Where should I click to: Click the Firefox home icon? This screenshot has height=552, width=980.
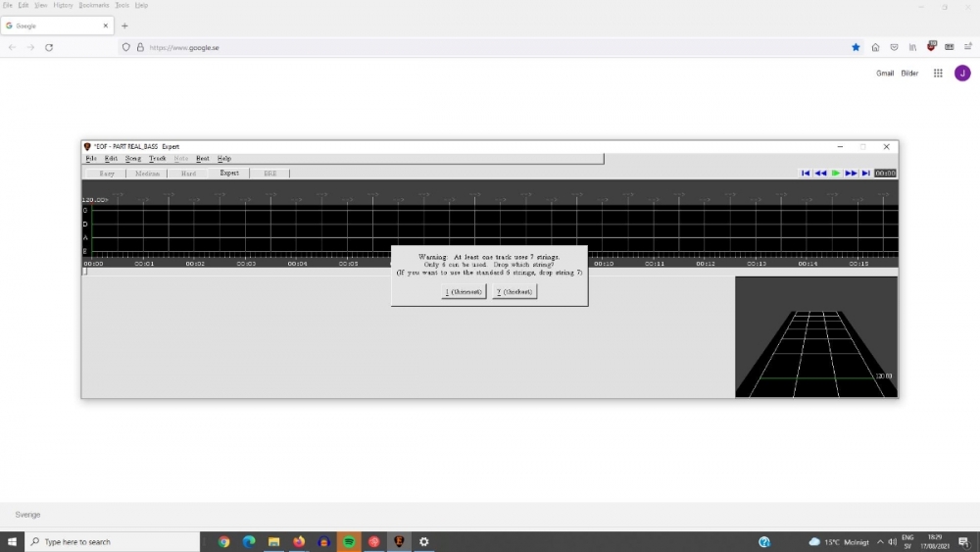(x=875, y=47)
